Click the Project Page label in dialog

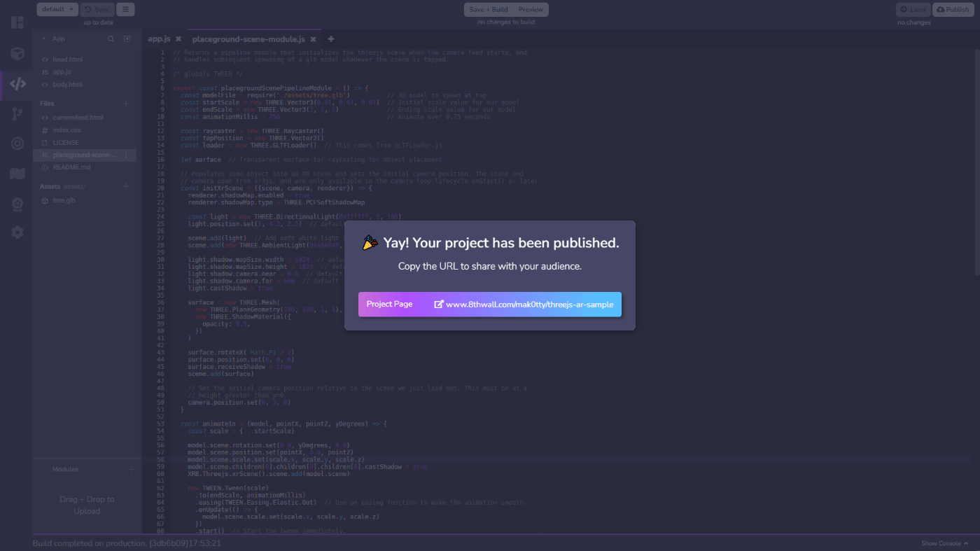tap(389, 305)
